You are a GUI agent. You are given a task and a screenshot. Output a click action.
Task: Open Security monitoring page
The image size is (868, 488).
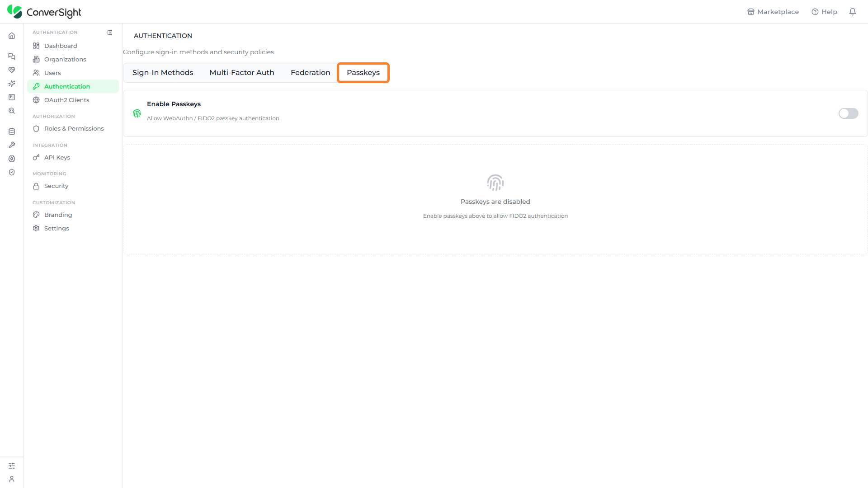click(73, 186)
